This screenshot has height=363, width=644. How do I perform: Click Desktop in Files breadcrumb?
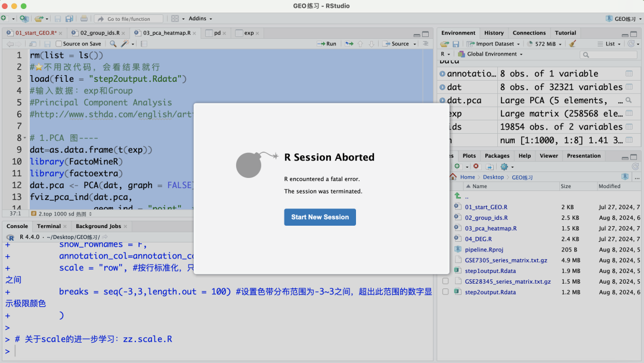pos(493,177)
